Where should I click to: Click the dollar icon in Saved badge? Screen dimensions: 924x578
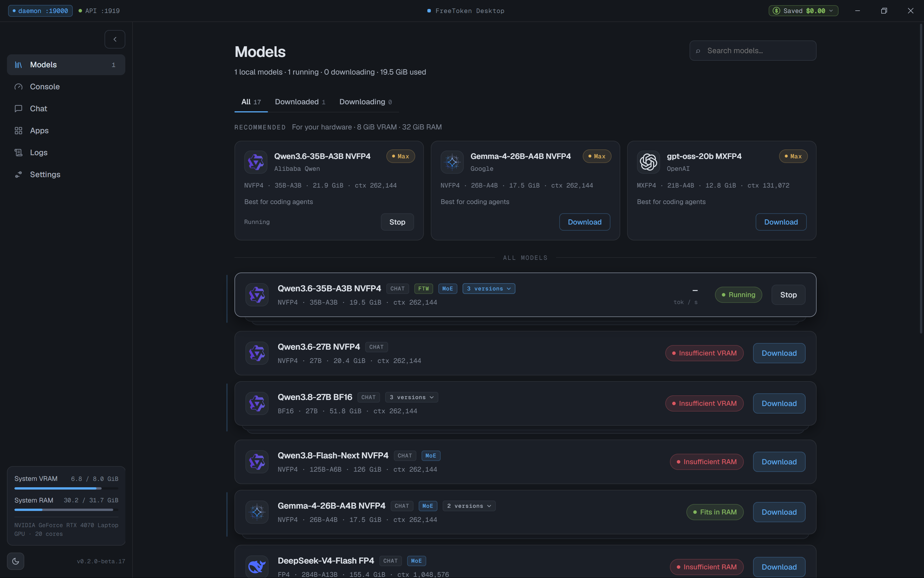[x=776, y=11]
